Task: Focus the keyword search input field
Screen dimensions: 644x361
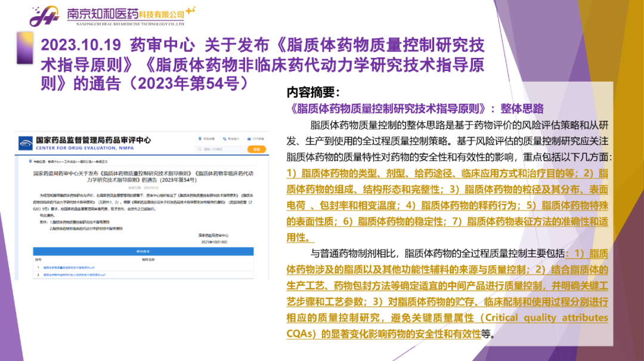Action: point(221,149)
